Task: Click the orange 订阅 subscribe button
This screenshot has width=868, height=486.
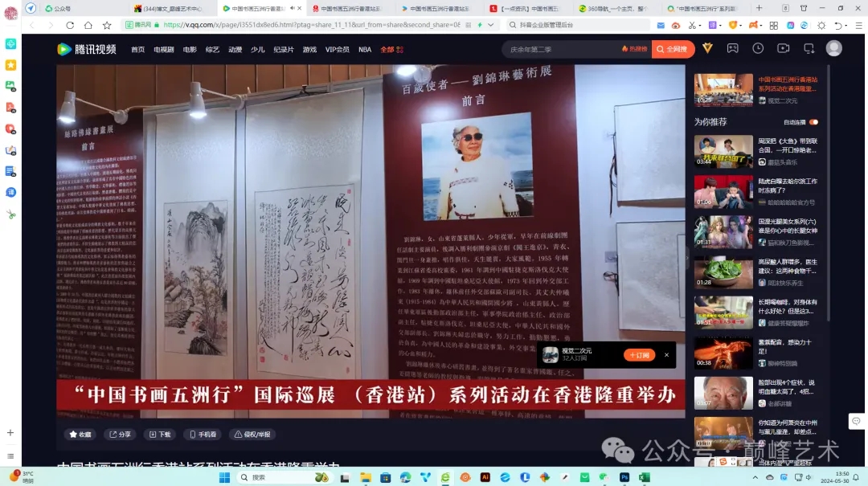Action: (x=640, y=355)
